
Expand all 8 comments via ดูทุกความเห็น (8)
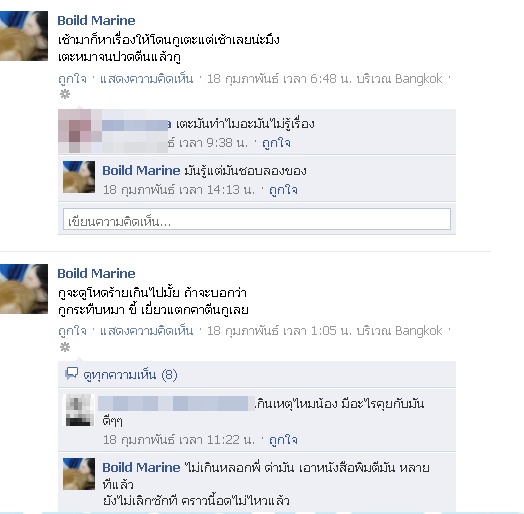[130, 375]
